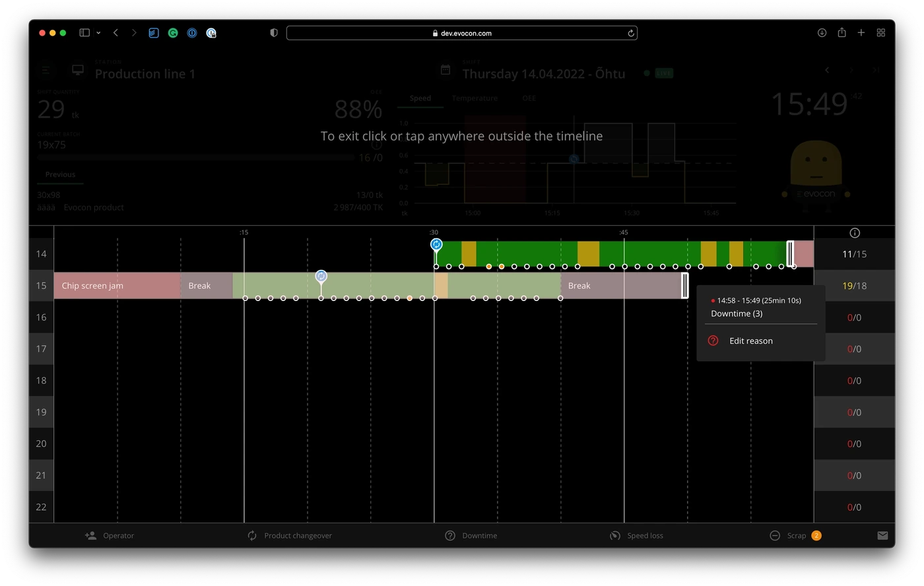Reload the page from the address bar

tap(631, 33)
